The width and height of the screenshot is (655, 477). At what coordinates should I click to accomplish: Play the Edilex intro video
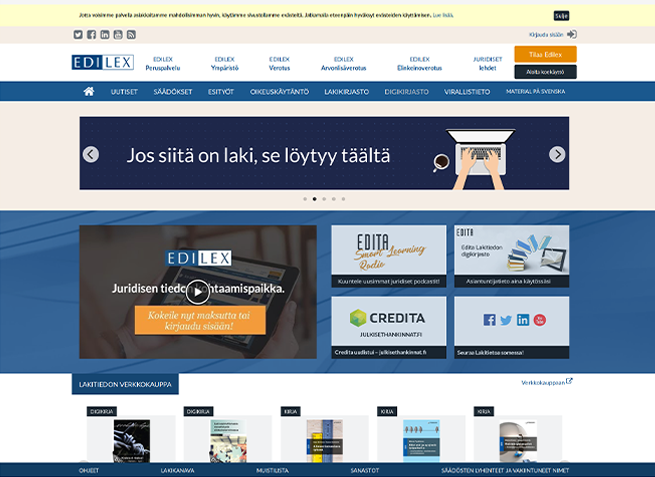[x=198, y=292]
